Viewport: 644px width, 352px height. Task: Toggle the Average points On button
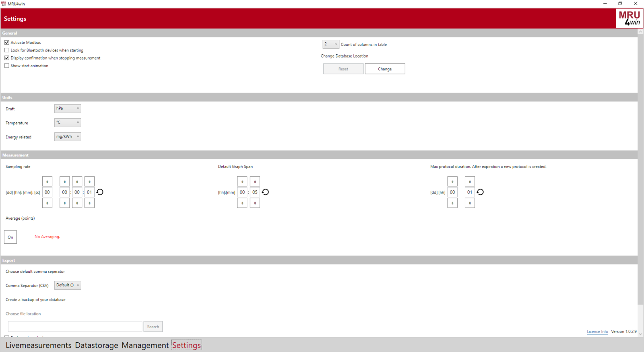pyautogui.click(x=10, y=237)
